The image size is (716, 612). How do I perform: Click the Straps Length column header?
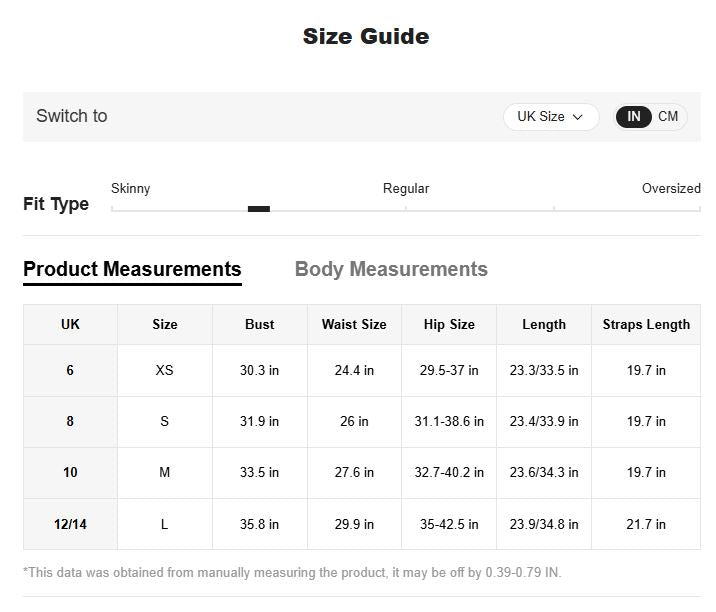[646, 324]
